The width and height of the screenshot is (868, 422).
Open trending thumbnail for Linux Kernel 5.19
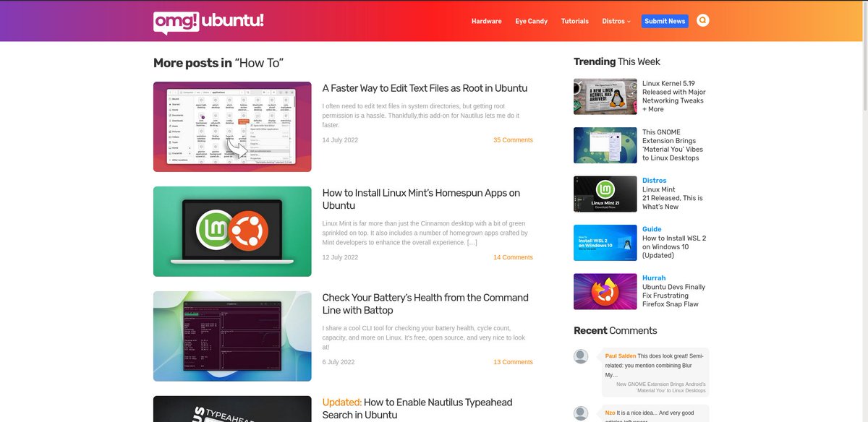coord(605,97)
